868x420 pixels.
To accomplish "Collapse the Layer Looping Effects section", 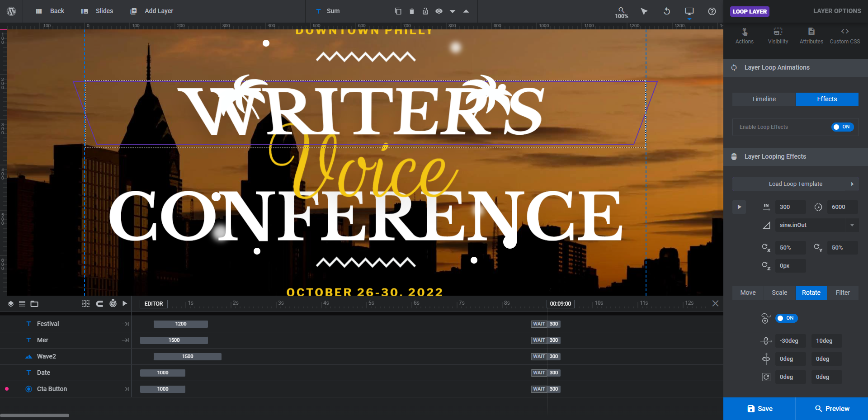I will click(x=796, y=156).
